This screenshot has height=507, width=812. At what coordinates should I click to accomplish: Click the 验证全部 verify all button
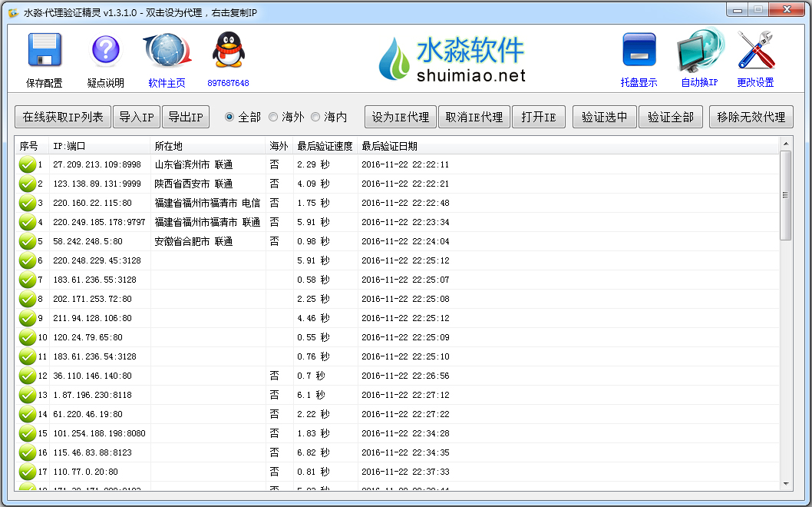click(x=671, y=117)
